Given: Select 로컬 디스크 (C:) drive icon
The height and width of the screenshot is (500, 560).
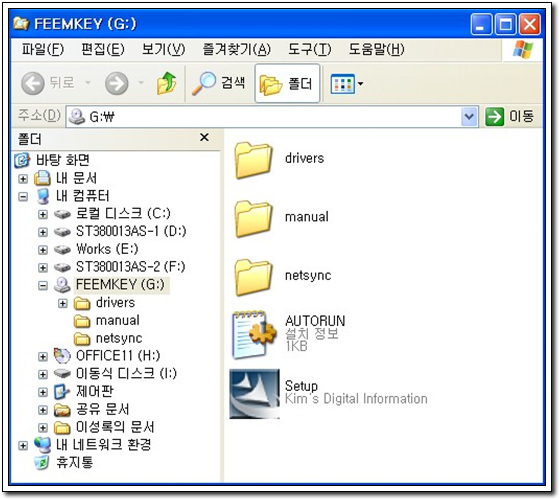Looking at the screenshot, I should (x=62, y=214).
